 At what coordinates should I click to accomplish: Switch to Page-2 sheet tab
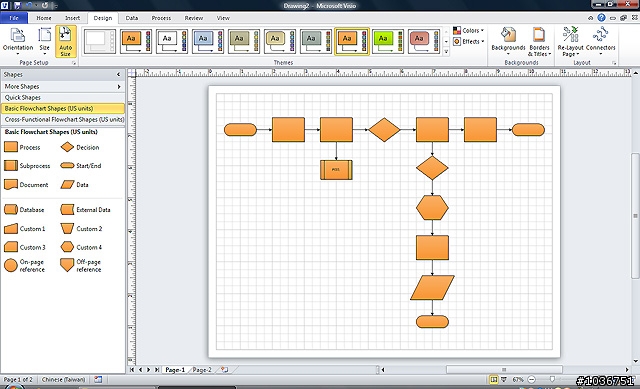click(x=202, y=370)
